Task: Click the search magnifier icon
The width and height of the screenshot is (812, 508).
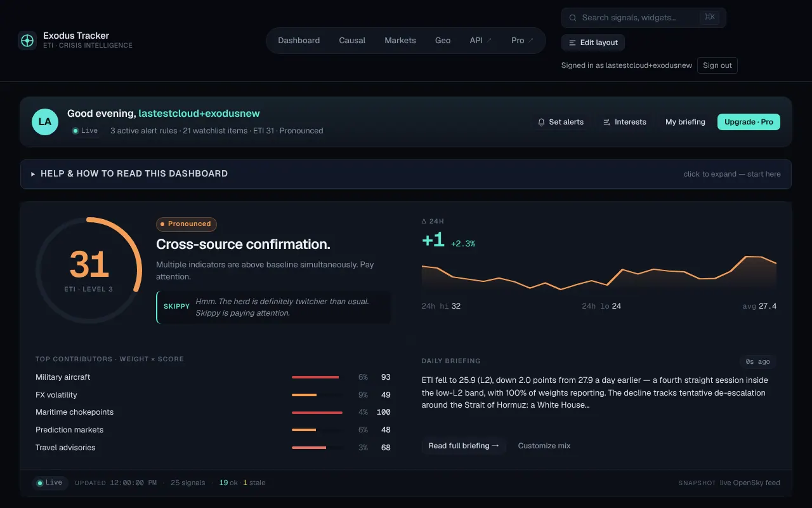Action: (x=573, y=18)
